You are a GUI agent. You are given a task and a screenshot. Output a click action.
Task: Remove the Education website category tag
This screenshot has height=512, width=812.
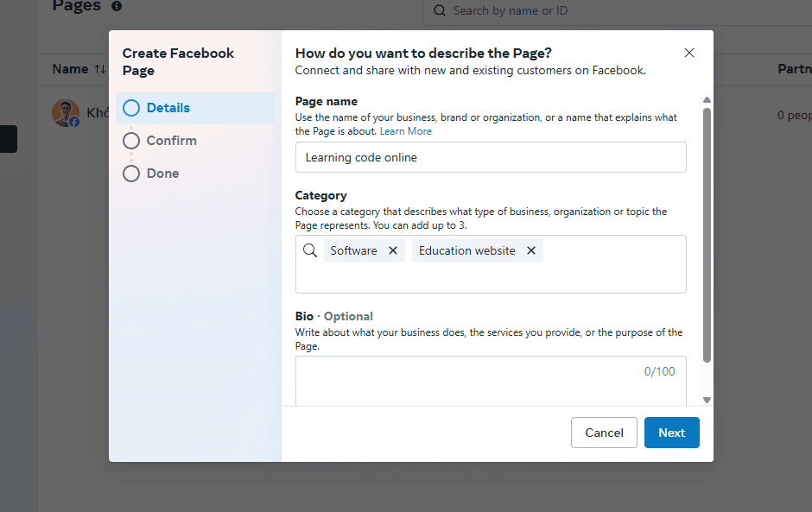pos(530,250)
